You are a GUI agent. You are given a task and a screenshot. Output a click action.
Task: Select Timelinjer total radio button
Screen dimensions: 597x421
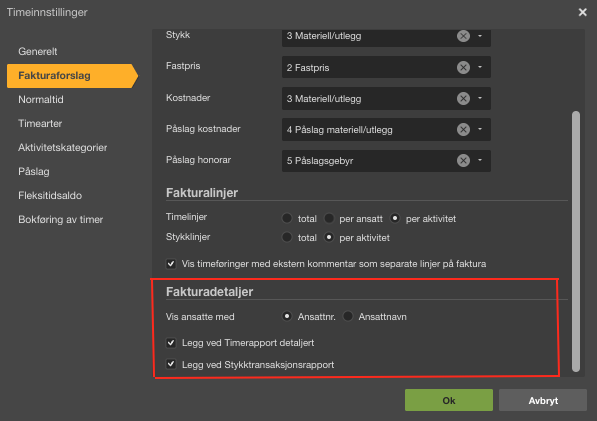pyautogui.click(x=287, y=218)
